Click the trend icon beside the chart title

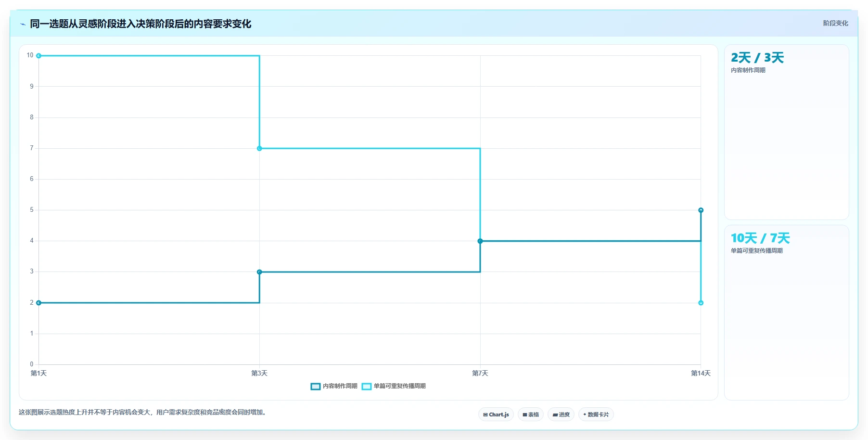(x=23, y=24)
